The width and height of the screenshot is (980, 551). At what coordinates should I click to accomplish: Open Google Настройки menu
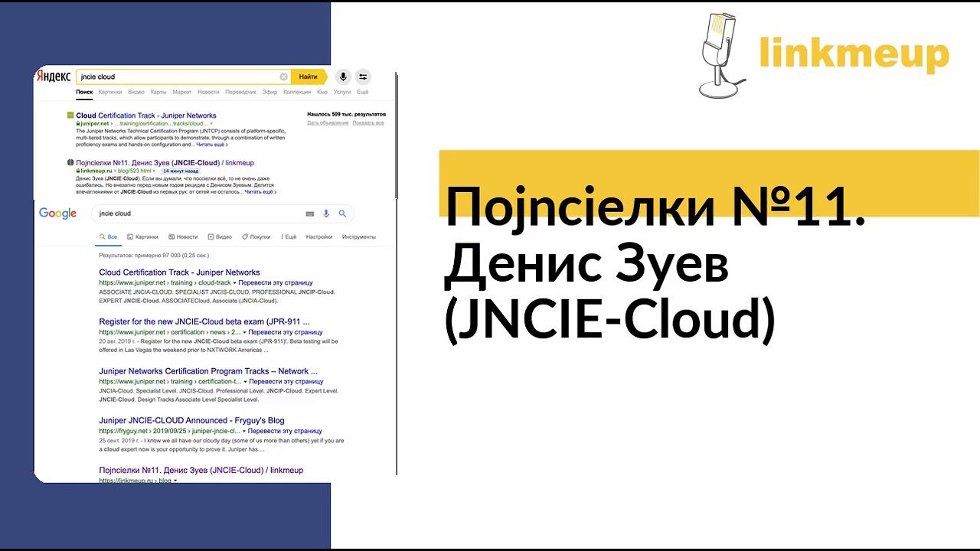pyautogui.click(x=319, y=237)
